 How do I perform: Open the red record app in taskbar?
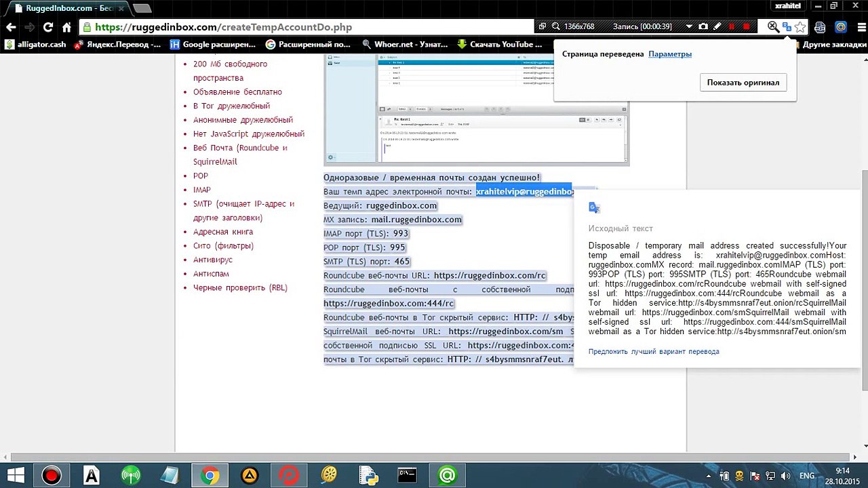[x=51, y=476]
